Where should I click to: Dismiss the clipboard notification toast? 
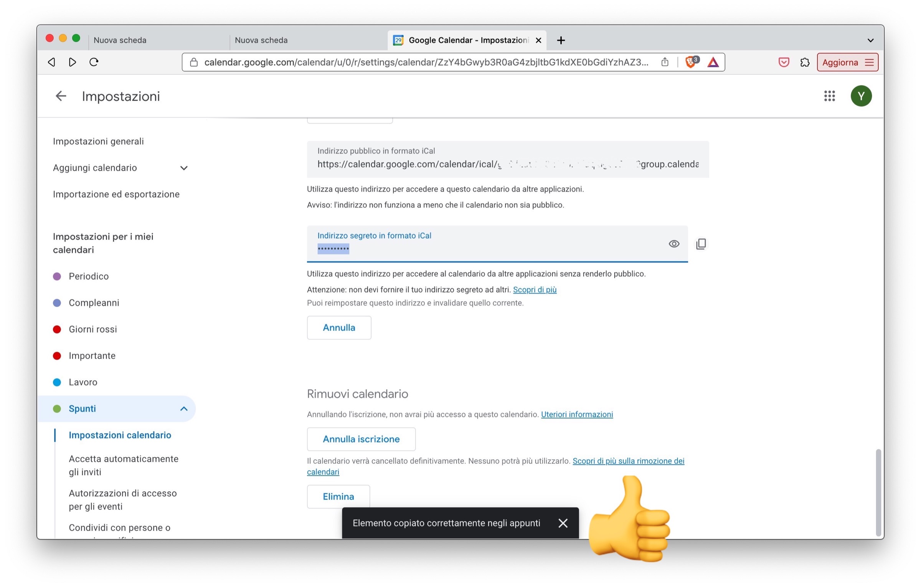pos(563,523)
